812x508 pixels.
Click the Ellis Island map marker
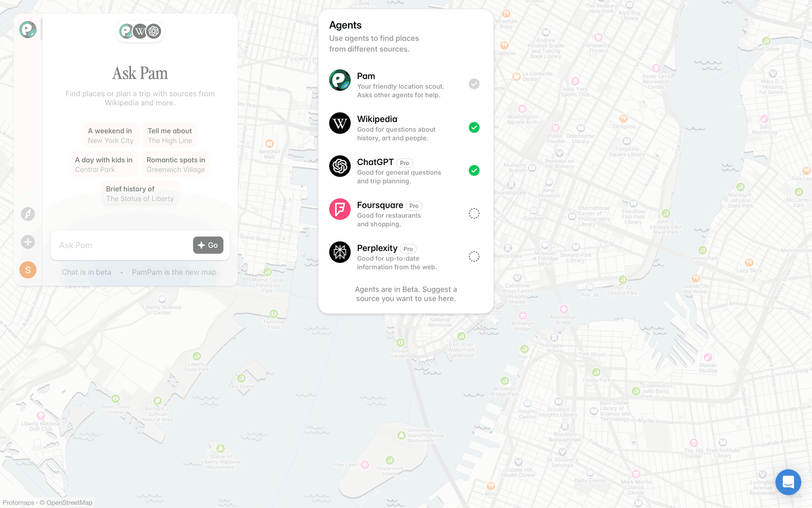pyautogui.click(x=241, y=378)
